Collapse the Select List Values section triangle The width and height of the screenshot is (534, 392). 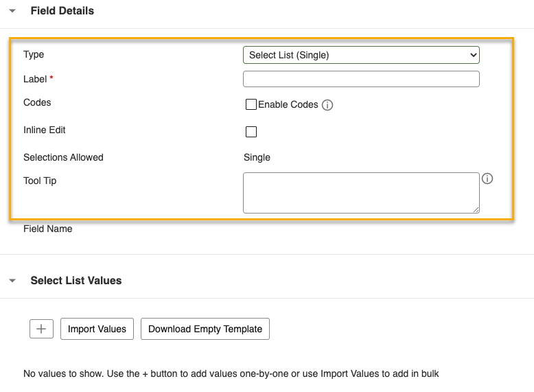click(12, 281)
